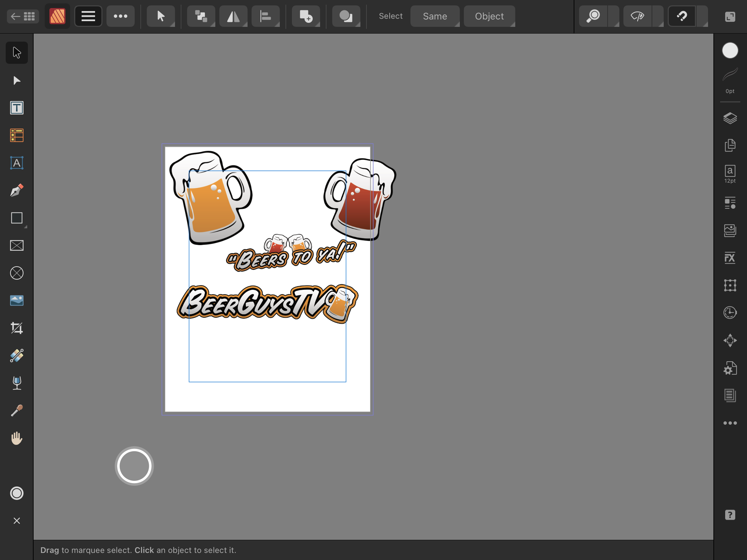Open the Text Styles studio panel
The width and height of the screenshot is (747, 560).
click(x=730, y=203)
